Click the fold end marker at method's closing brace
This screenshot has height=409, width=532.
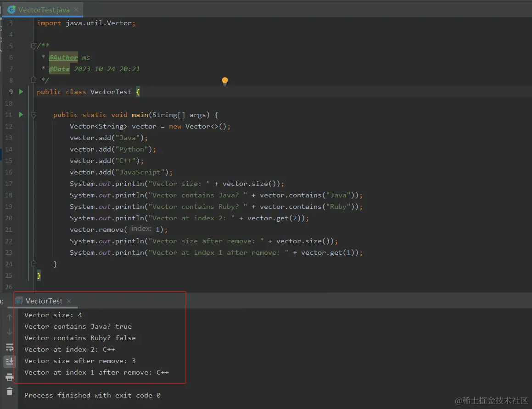click(x=33, y=263)
